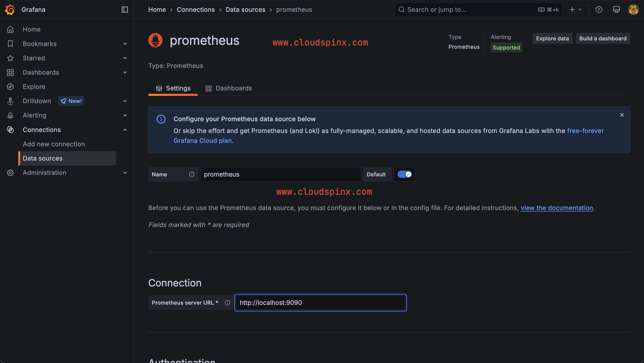
Task: Open the display/monitor icon in top bar
Action: click(616, 10)
